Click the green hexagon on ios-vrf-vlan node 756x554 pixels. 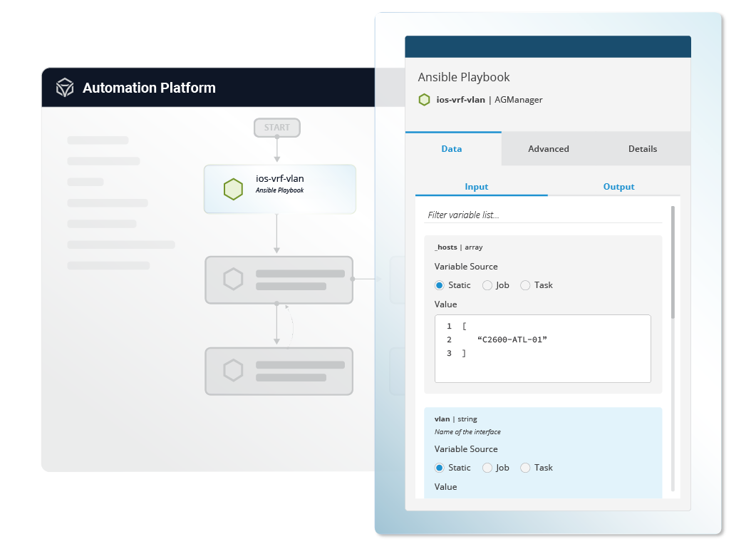tap(233, 189)
